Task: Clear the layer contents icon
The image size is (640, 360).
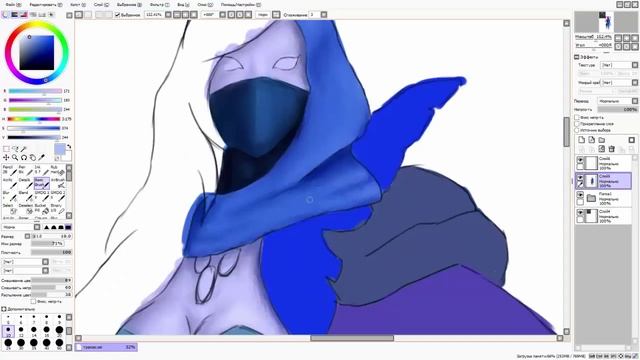Action: (602, 149)
